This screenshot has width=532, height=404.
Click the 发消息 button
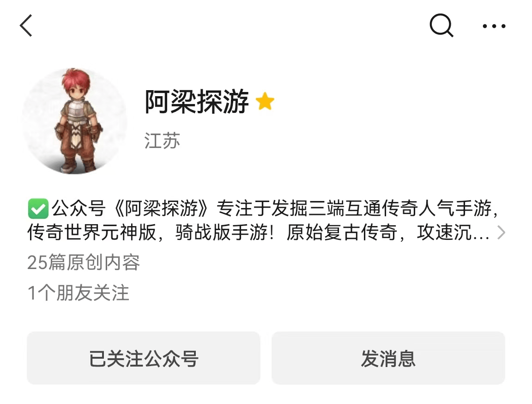388,358
